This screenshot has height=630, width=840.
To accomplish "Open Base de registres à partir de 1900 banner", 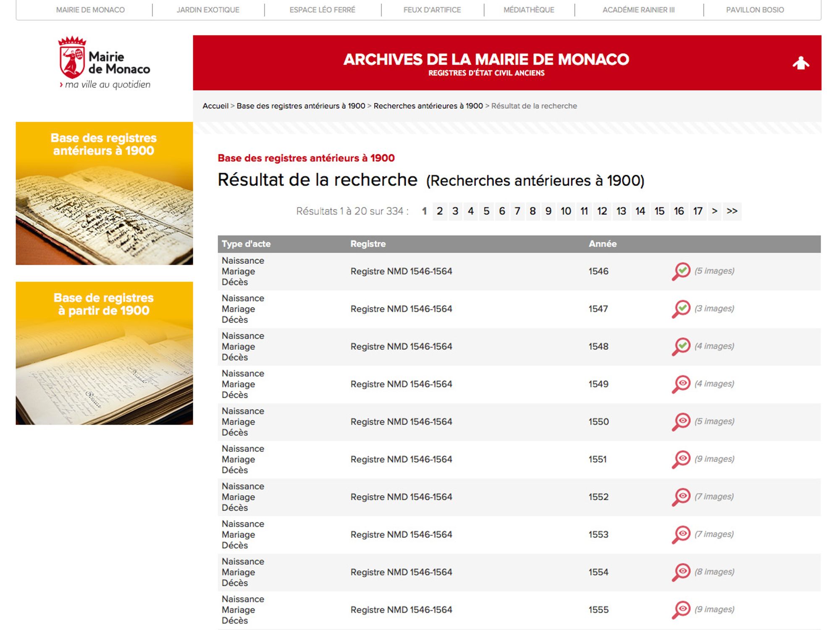I will click(x=104, y=353).
